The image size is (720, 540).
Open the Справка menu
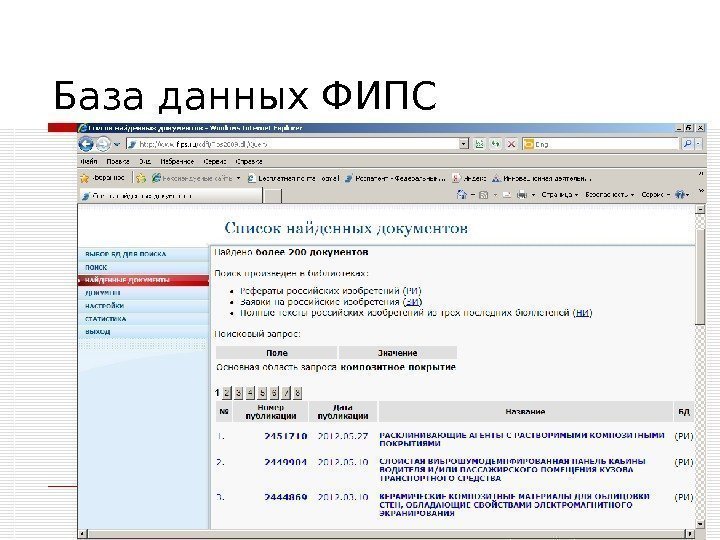coord(249,162)
